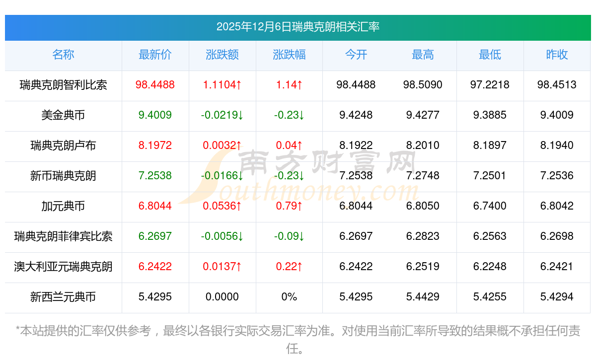Click change amount -0.0166↓

(x=222, y=176)
